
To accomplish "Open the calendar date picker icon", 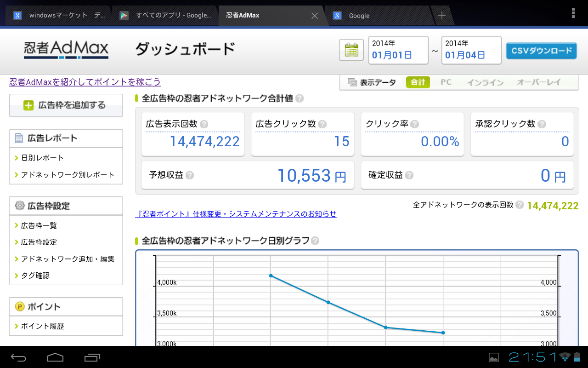I will (351, 50).
